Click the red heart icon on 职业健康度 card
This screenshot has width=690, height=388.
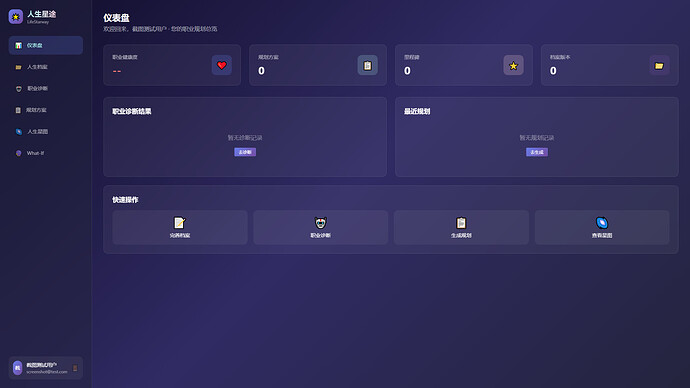coord(222,65)
